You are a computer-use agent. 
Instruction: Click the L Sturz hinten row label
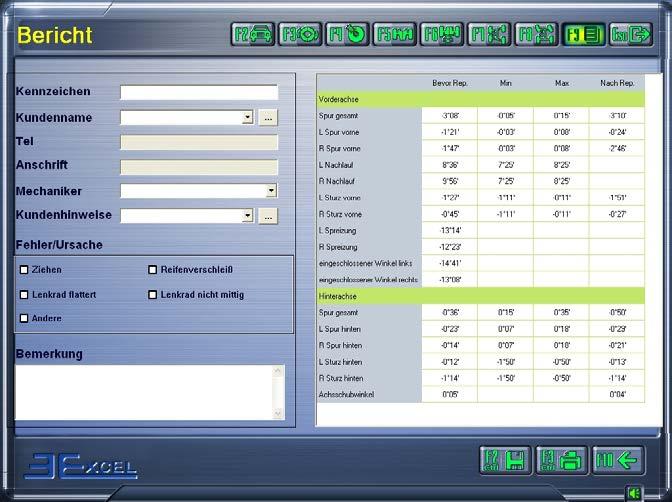(340, 362)
